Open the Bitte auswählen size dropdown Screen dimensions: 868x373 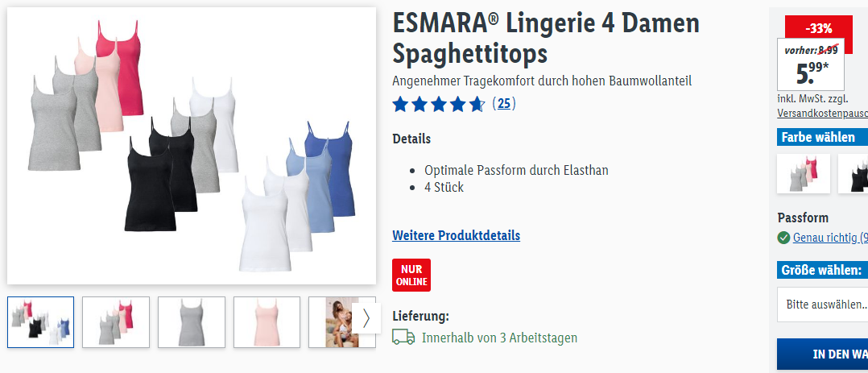pyautogui.click(x=823, y=305)
